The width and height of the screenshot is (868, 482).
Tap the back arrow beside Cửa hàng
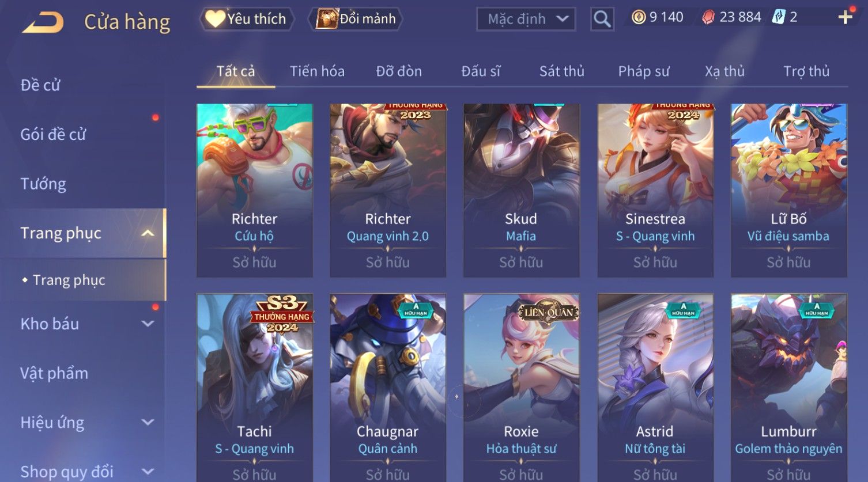point(43,22)
